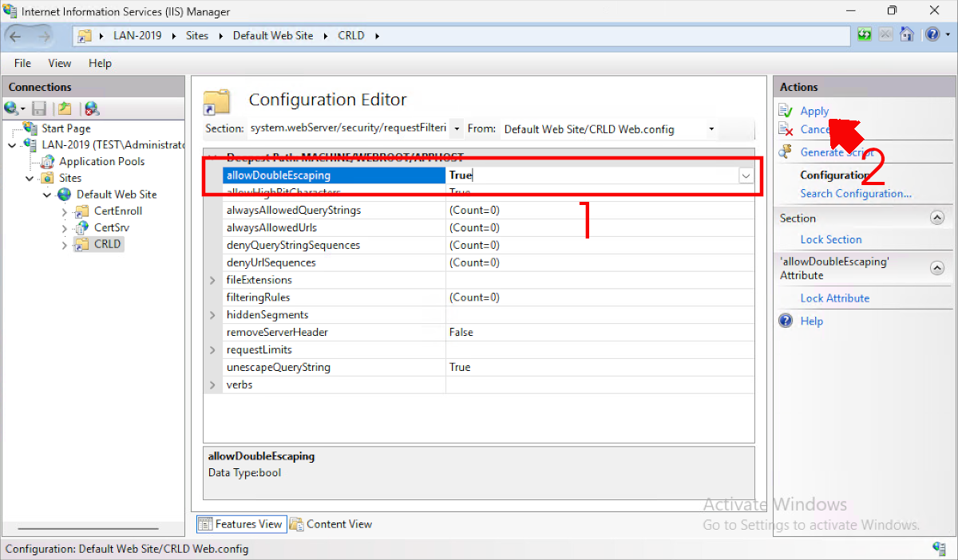The width and height of the screenshot is (958, 560).
Task: Click Search Configuration link
Action: pos(856,194)
